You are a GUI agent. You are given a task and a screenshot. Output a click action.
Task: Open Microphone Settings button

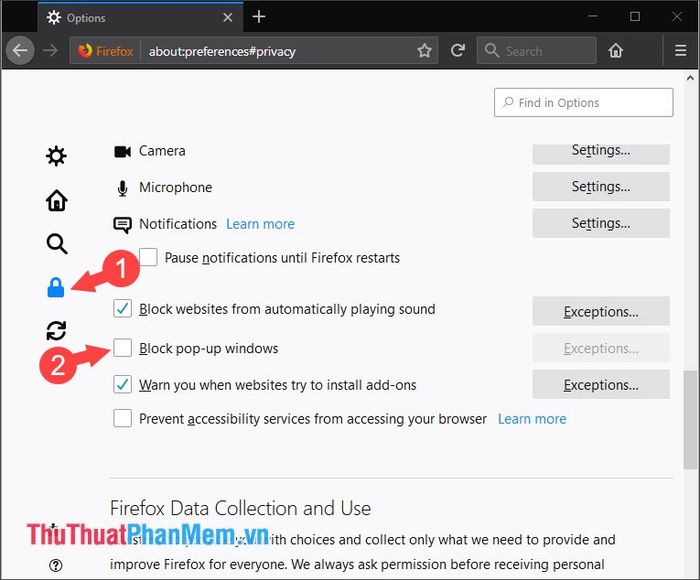(601, 187)
